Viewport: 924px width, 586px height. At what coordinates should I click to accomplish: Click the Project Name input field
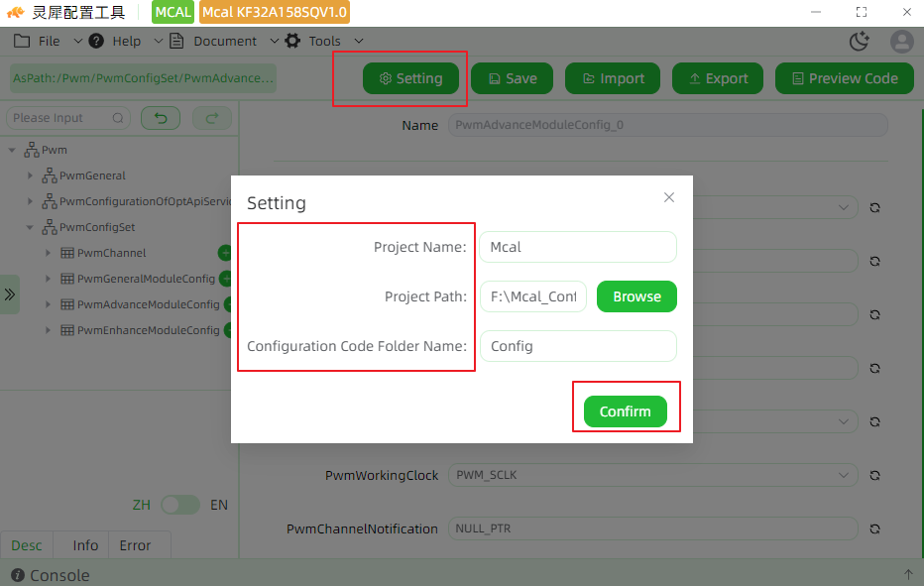click(578, 247)
